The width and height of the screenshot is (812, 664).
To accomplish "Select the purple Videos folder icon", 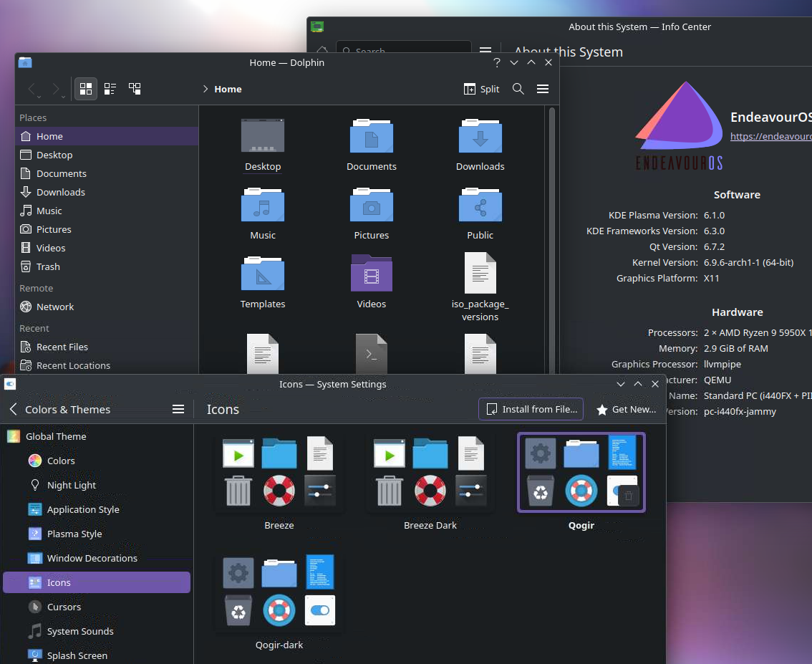I will (x=372, y=274).
